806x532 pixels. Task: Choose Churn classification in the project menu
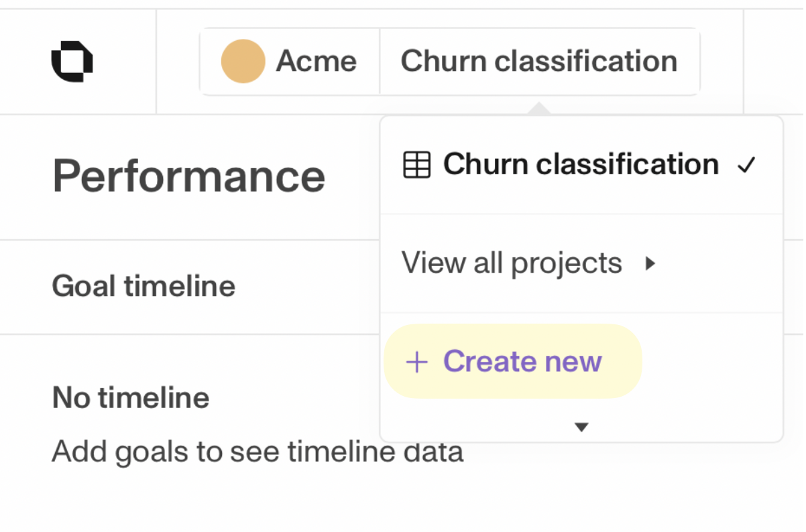580,165
